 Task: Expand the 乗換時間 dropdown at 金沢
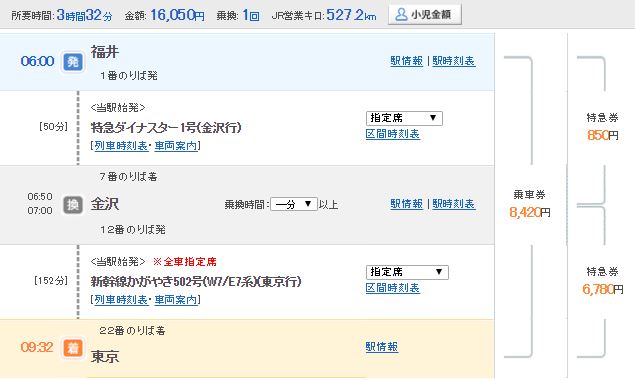click(294, 204)
